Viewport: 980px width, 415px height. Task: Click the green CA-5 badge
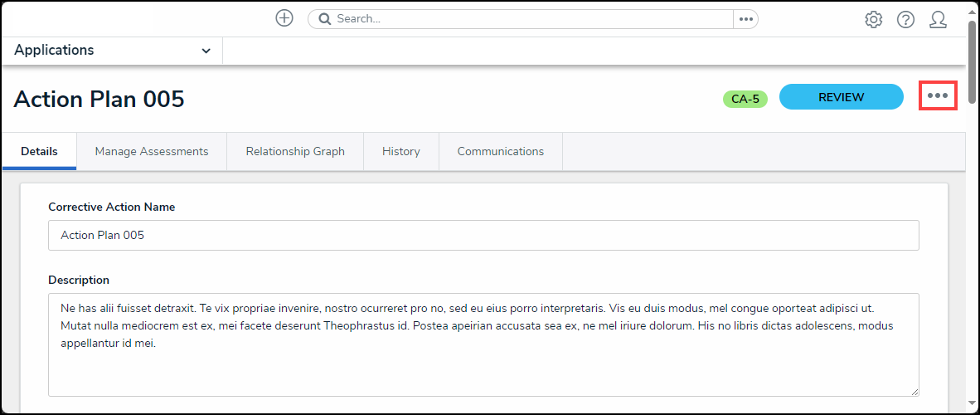point(745,100)
